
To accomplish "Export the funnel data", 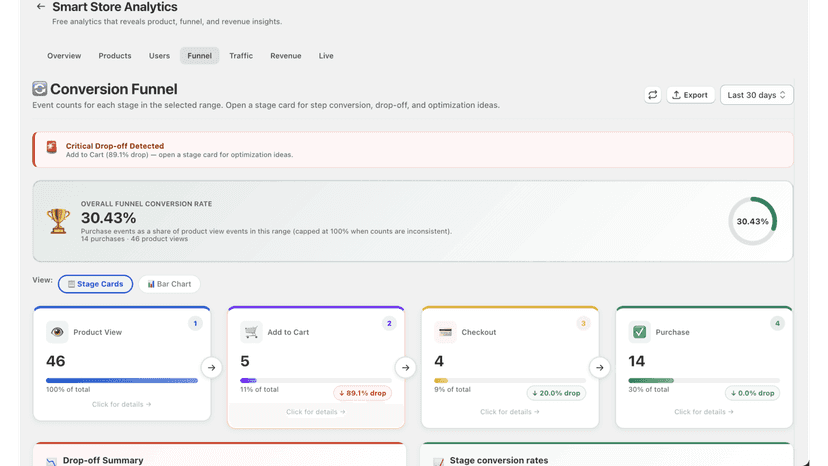I will pos(690,95).
